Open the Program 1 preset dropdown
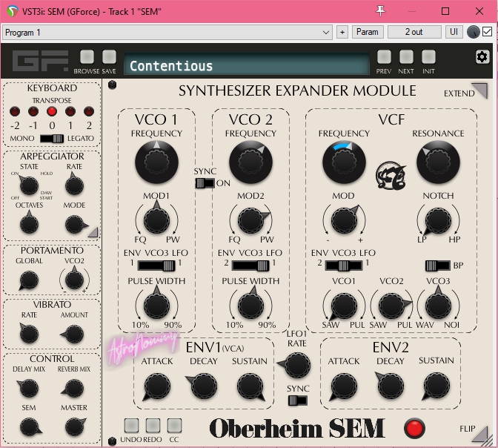498x448 pixels. coord(167,33)
